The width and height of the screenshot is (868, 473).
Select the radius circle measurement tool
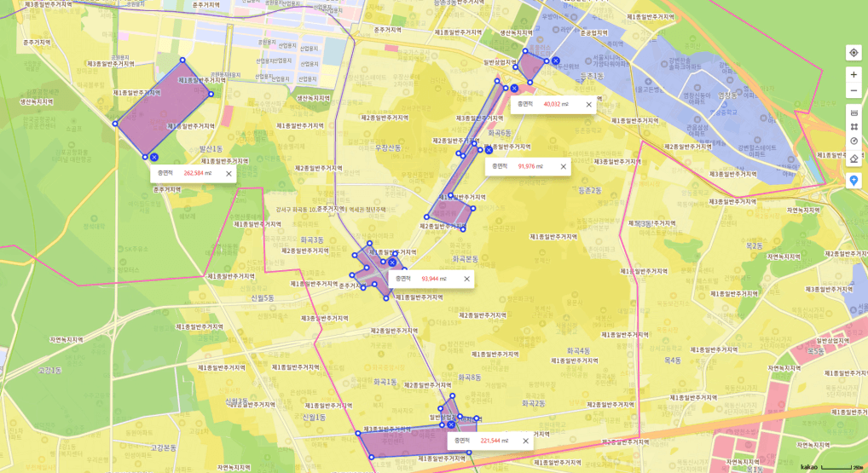854,141
